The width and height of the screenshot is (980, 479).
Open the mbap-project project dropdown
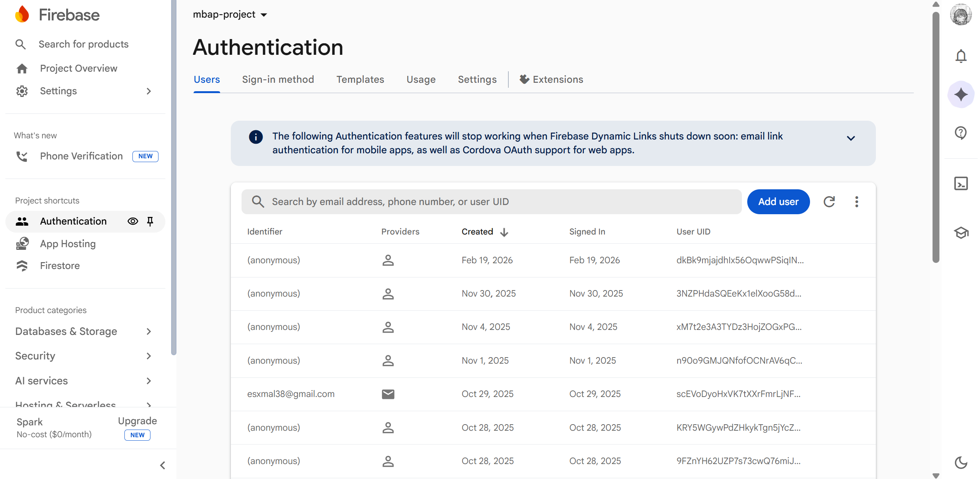coord(230,15)
